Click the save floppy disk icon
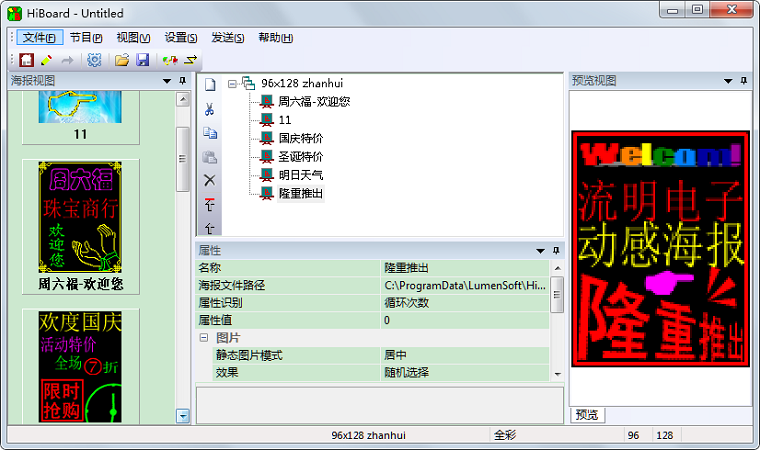The width and height of the screenshot is (760, 450). [x=142, y=60]
